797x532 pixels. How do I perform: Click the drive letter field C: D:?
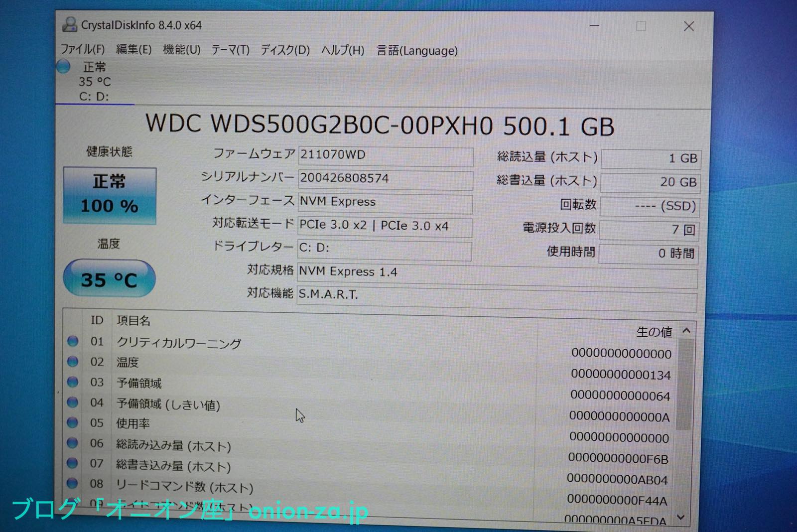[x=384, y=249]
